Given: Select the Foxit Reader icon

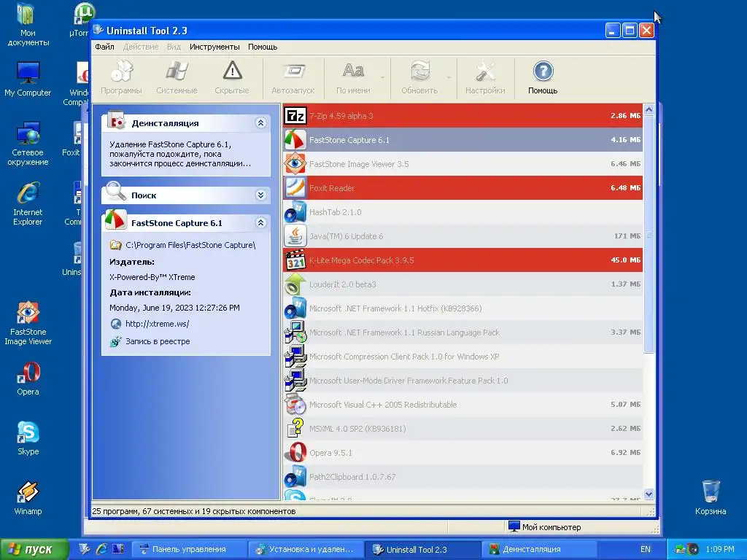Looking at the screenshot, I should click(x=295, y=187).
